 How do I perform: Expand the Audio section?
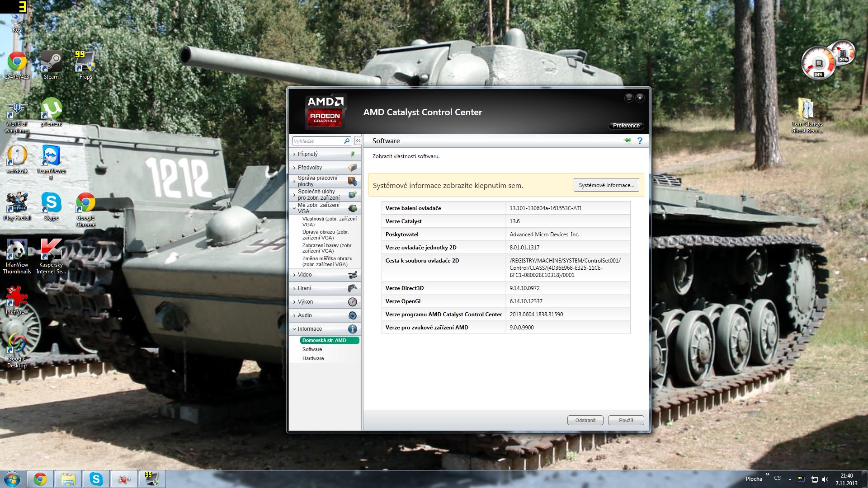tap(325, 315)
